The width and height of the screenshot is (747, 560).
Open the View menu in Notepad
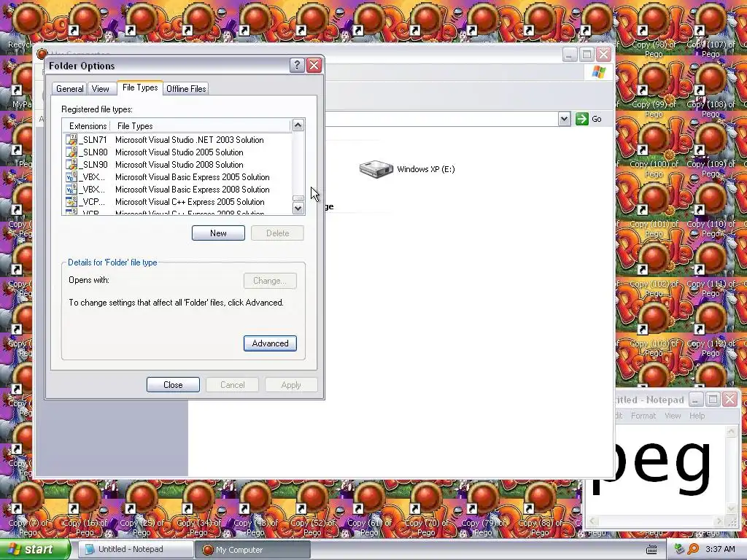tap(672, 416)
